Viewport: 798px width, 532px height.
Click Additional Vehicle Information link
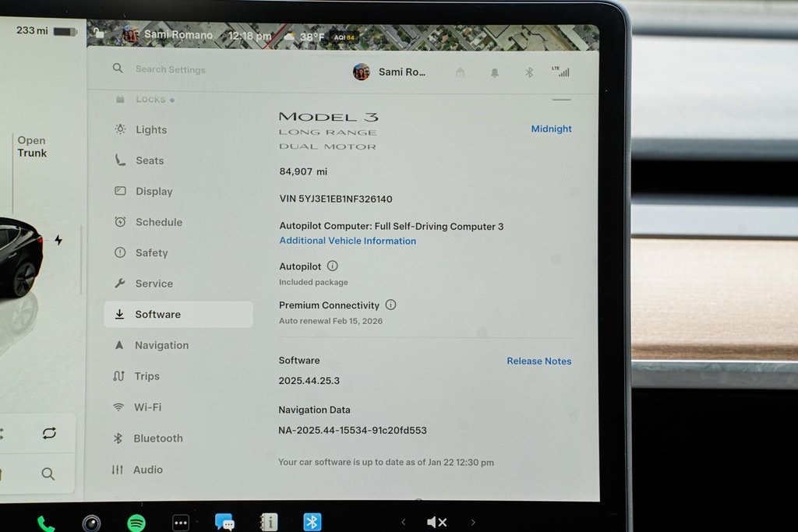pyautogui.click(x=348, y=241)
